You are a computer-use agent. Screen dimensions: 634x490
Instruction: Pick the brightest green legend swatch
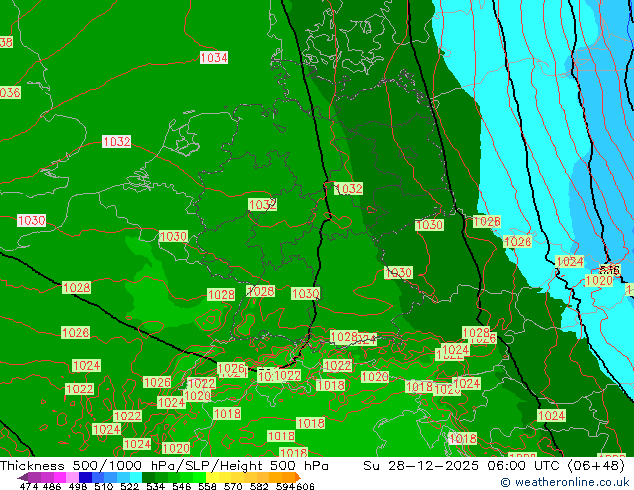pos(199,477)
